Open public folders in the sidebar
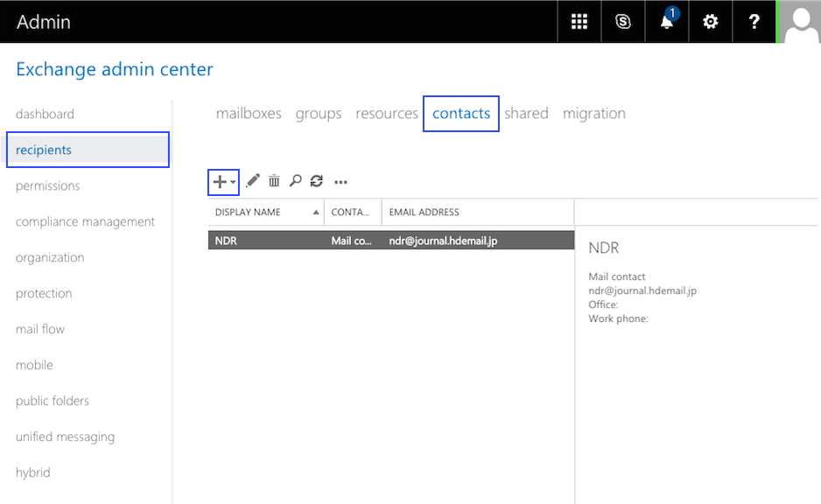Screen dimensions: 821x504 click(x=53, y=401)
